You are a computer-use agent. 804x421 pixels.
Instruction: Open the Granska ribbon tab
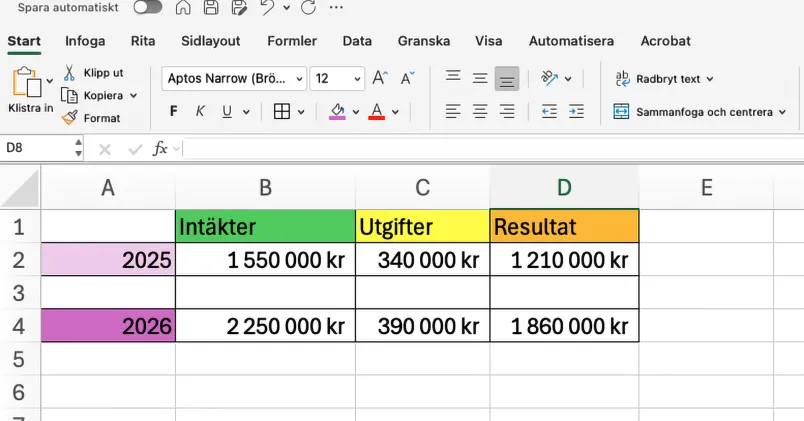424,41
